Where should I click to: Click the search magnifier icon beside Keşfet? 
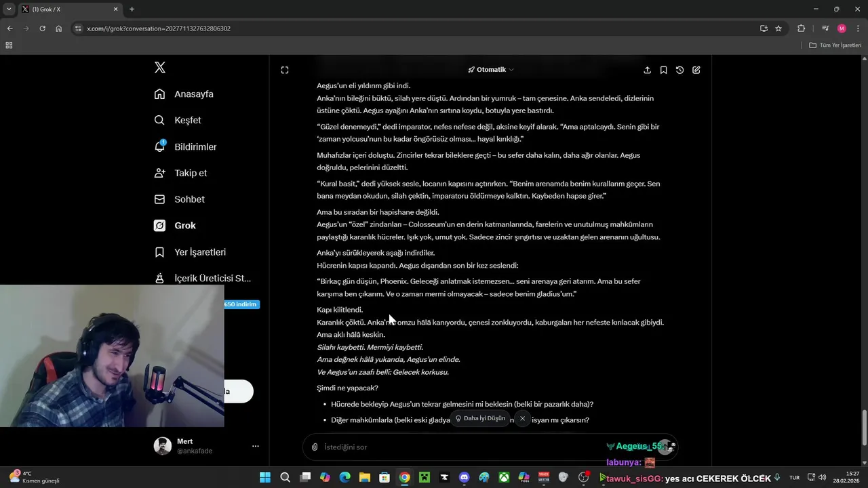click(x=159, y=120)
